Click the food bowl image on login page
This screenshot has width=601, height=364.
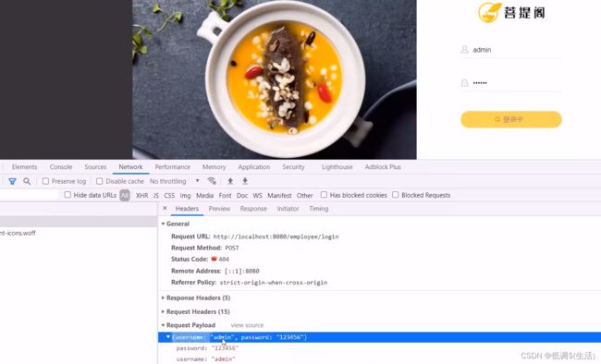275,79
